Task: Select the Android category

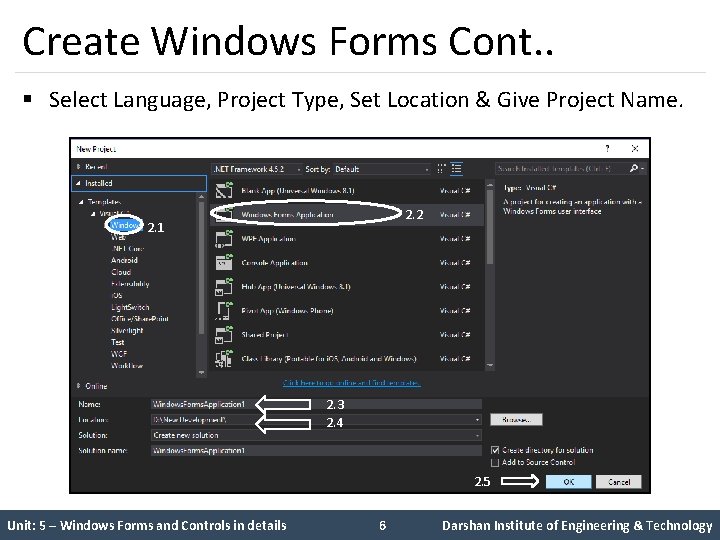Action: pos(124,260)
